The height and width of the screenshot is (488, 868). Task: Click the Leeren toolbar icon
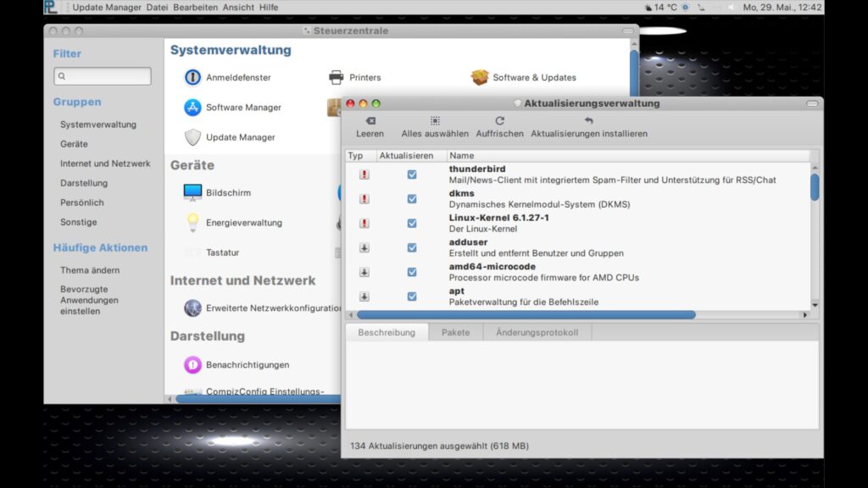(370, 120)
